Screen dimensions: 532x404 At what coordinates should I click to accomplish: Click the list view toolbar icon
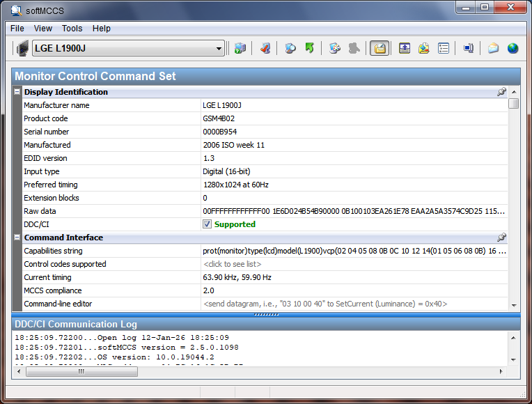[443, 48]
